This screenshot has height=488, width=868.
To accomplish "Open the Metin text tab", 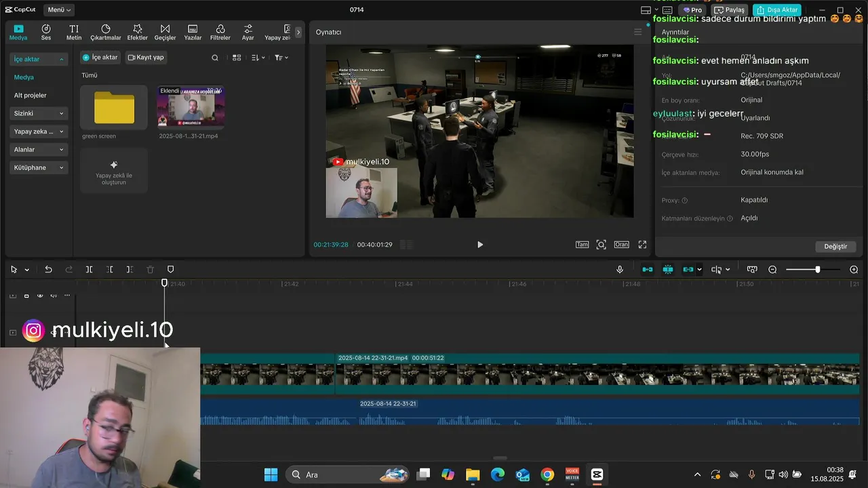I will pyautogui.click(x=74, y=33).
